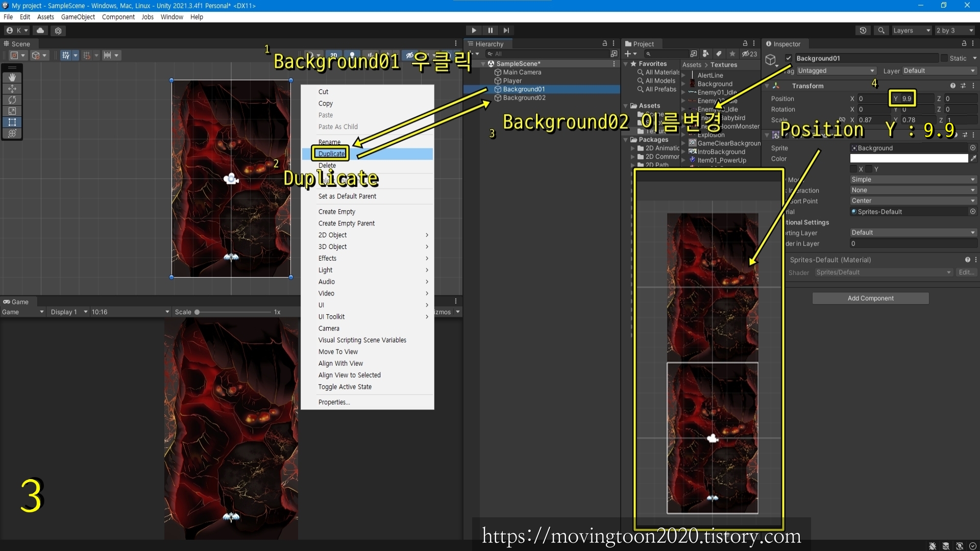Viewport: 980px width, 551px height.
Task: Open the Layer dropdown showing Default
Action: [939, 71]
